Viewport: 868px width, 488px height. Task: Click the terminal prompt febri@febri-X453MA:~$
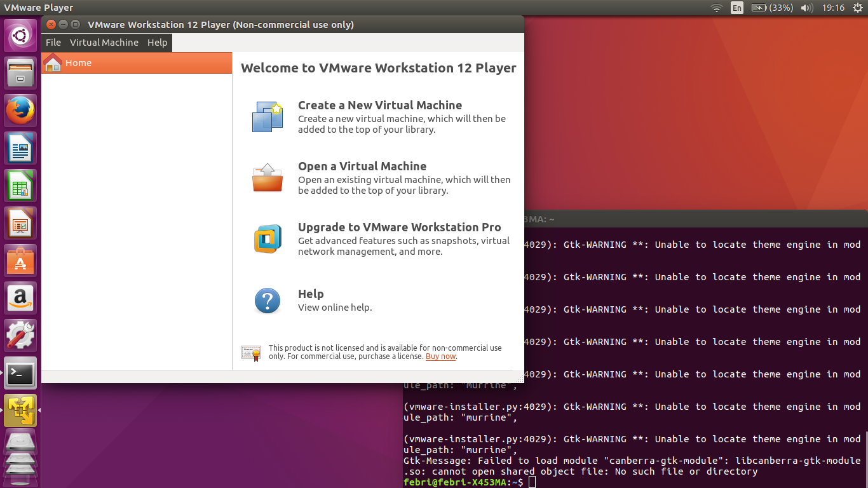point(463,482)
